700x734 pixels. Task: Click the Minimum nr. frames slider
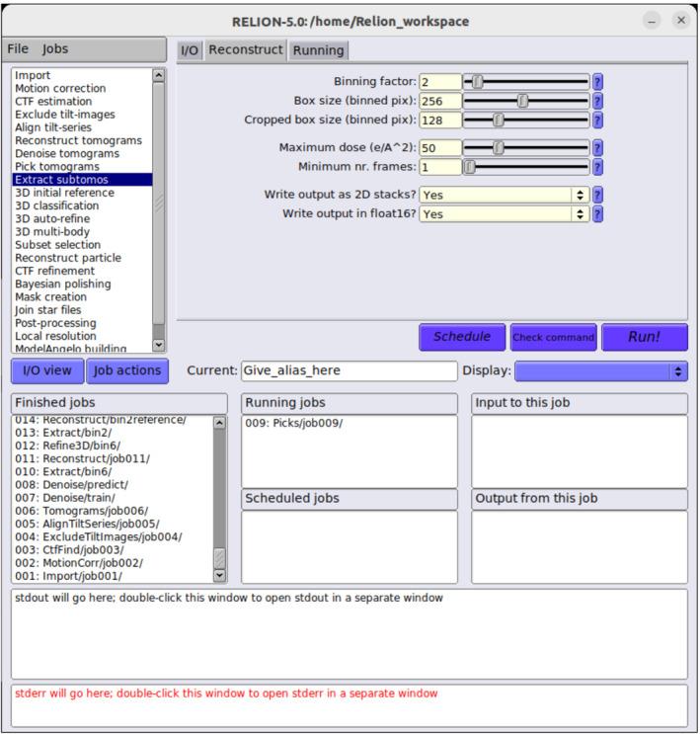coord(526,167)
